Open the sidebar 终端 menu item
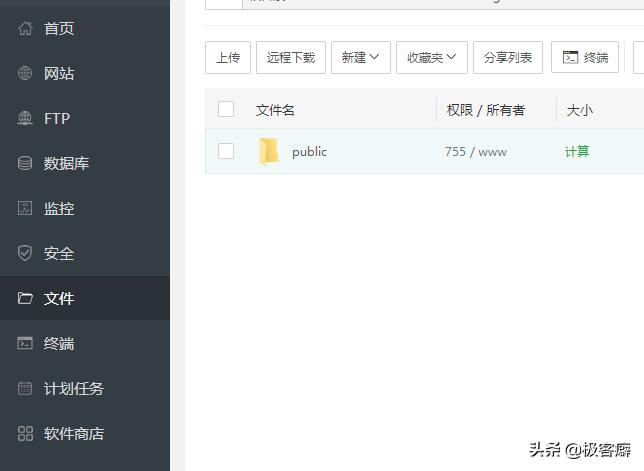 point(85,343)
